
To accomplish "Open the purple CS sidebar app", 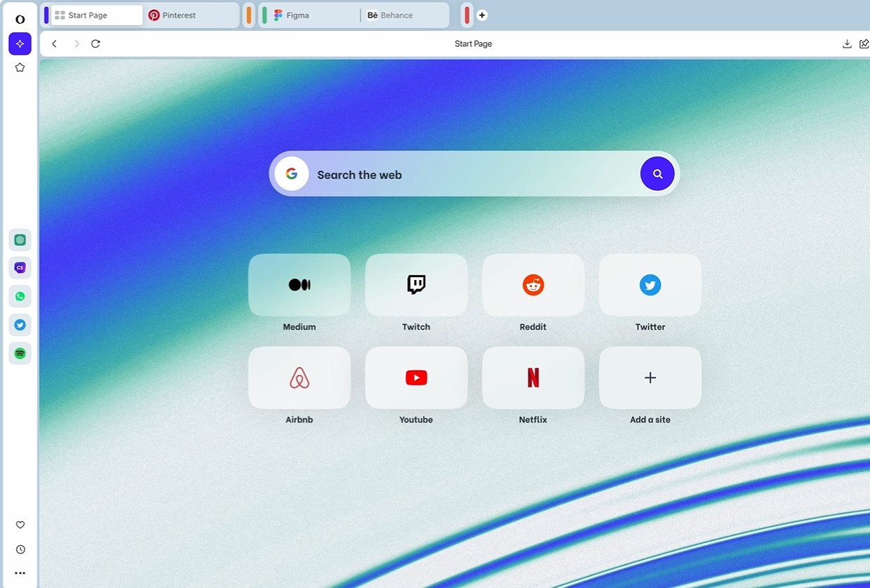I will 20,267.
